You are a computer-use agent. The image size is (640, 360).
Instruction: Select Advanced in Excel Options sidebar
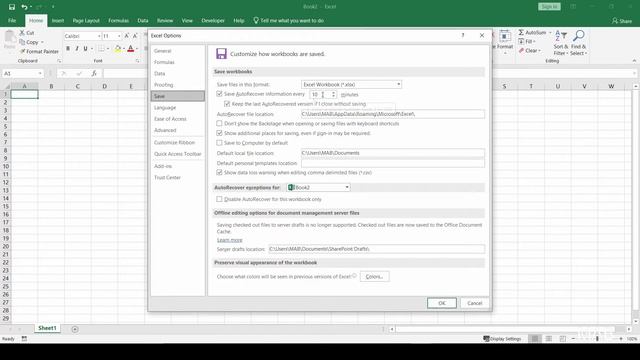click(x=178, y=130)
